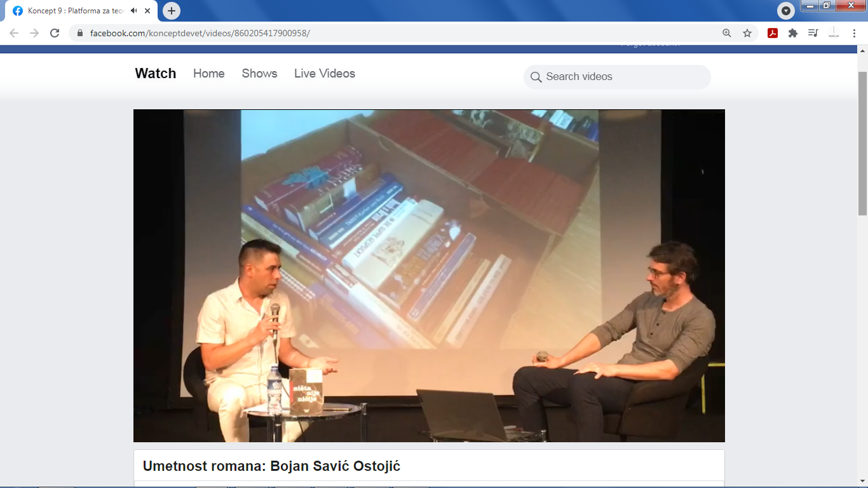Minimize the Chrome window

[x=810, y=6]
